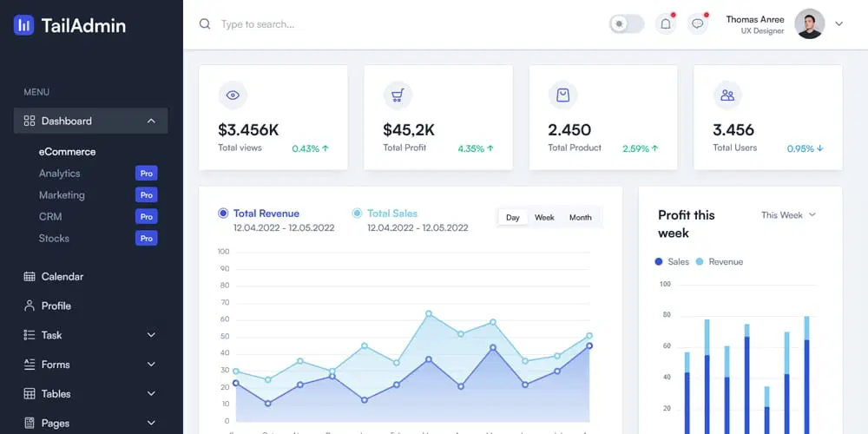The width and height of the screenshot is (868, 434).
Task: Click the user avatar photo
Action: coord(809,23)
